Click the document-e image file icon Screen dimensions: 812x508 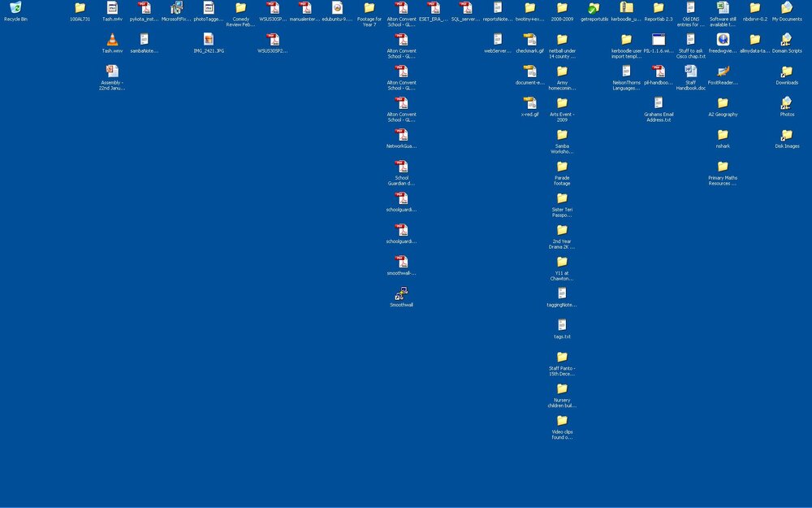coord(529,71)
